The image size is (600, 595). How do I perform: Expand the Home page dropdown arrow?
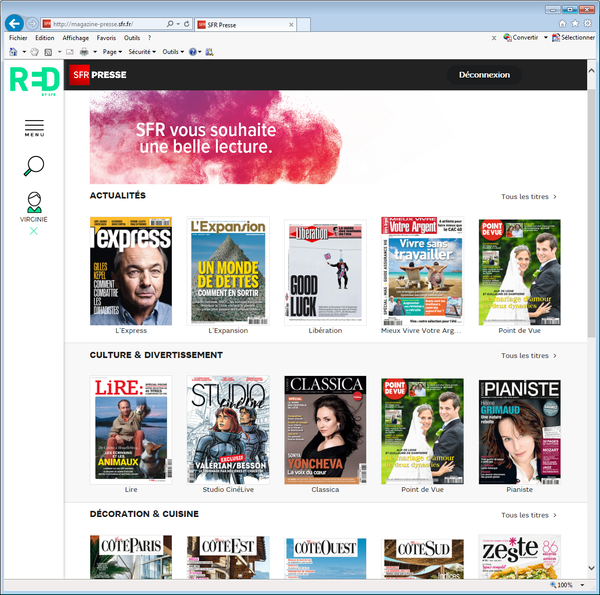[x=24, y=52]
